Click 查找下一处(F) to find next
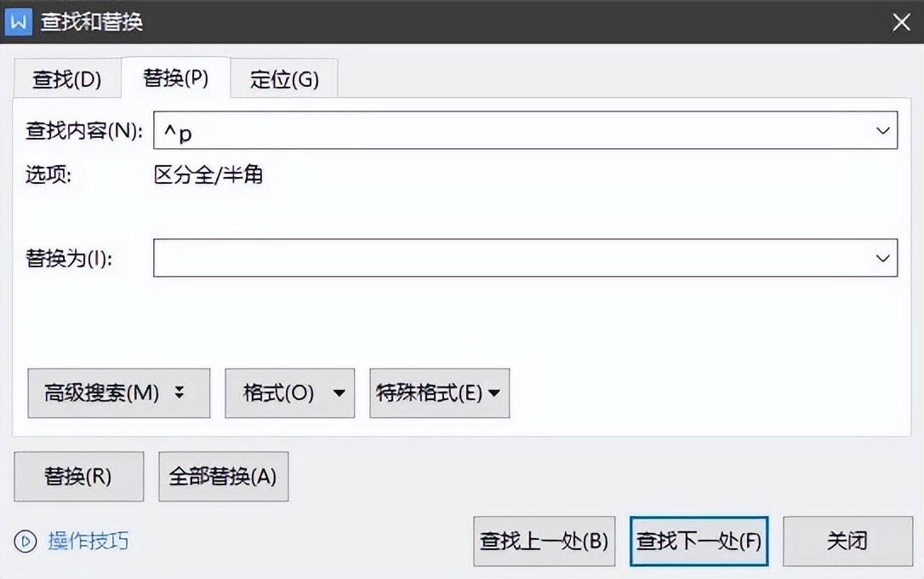 click(699, 541)
